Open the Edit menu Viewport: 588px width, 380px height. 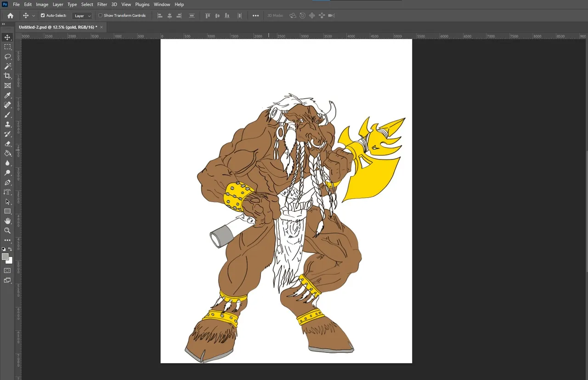28,5
